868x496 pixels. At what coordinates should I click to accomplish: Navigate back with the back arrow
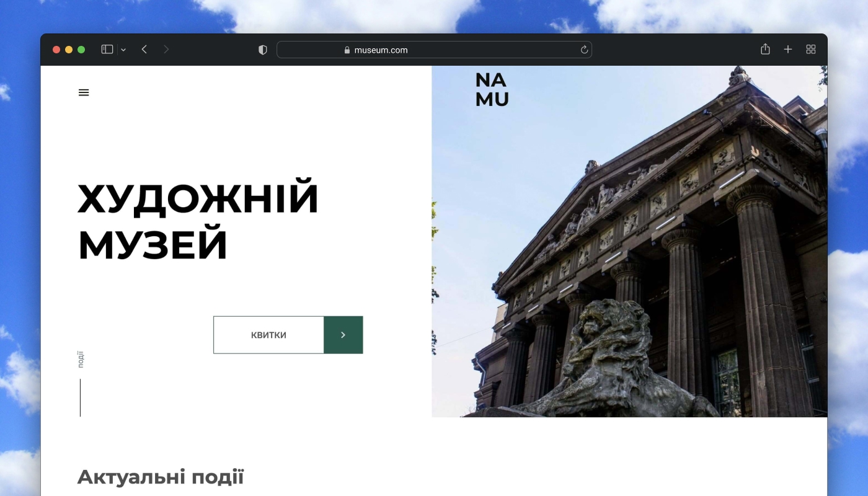[144, 49]
